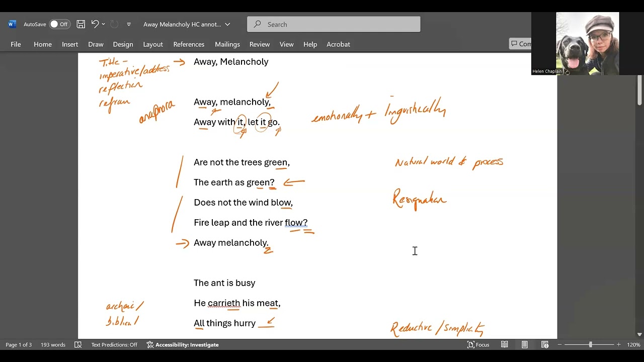Open the Insert tab
Screen dimensions: 644x362
[70, 44]
